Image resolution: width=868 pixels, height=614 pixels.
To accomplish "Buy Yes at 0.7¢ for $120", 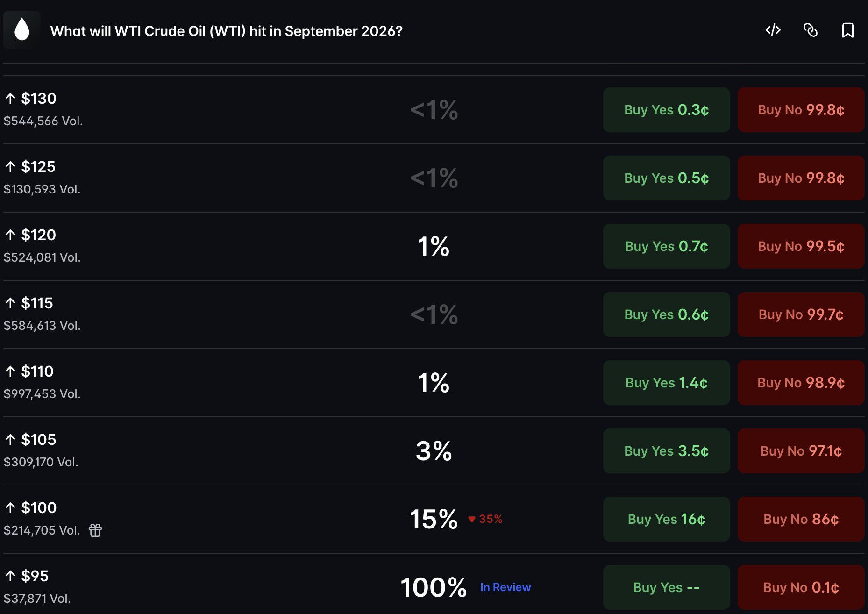I will (x=667, y=246).
